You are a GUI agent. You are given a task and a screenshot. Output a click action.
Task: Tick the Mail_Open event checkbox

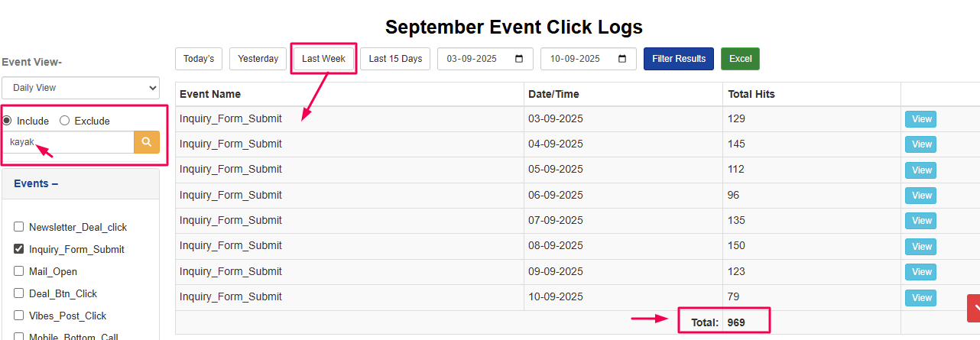(19, 271)
